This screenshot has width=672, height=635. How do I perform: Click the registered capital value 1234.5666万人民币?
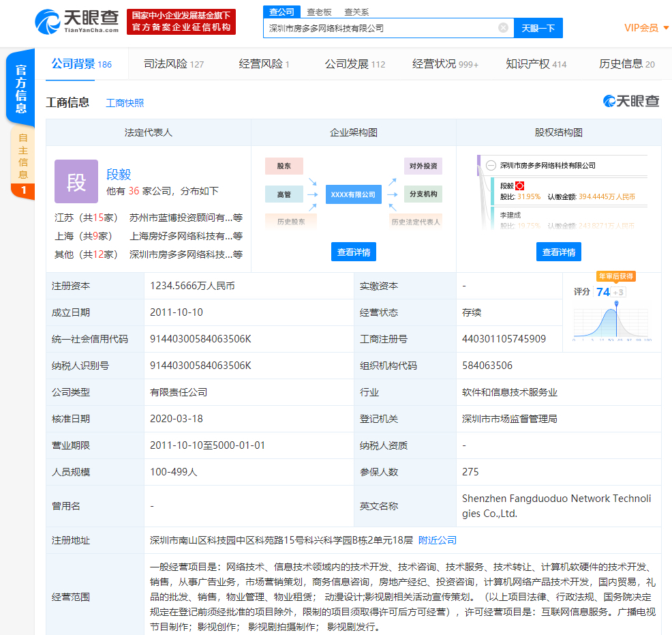(x=192, y=286)
